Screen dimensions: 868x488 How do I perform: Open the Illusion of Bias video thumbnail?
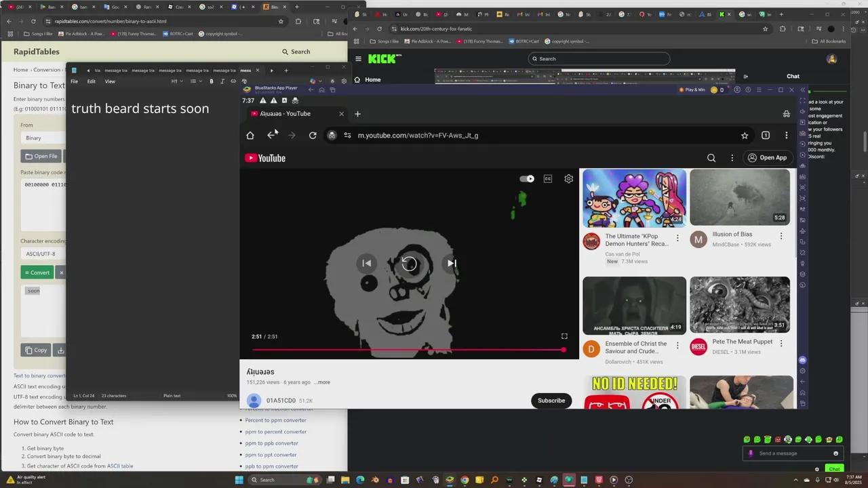coord(740,197)
